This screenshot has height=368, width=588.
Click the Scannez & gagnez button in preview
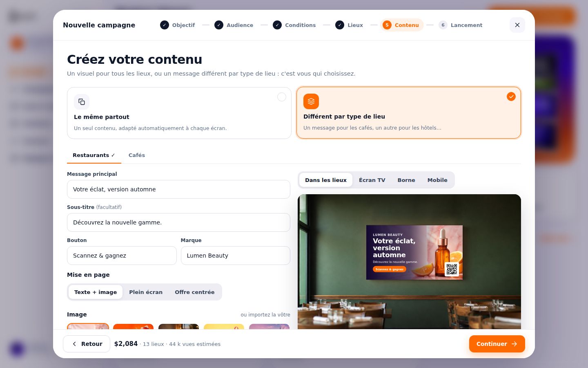pos(390,269)
